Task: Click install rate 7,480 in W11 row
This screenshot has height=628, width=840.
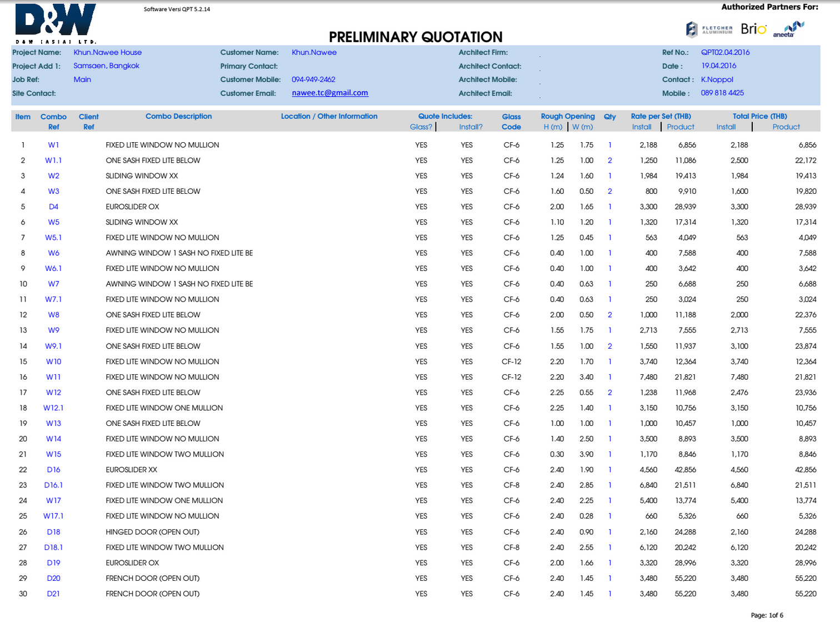Action: coord(648,377)
